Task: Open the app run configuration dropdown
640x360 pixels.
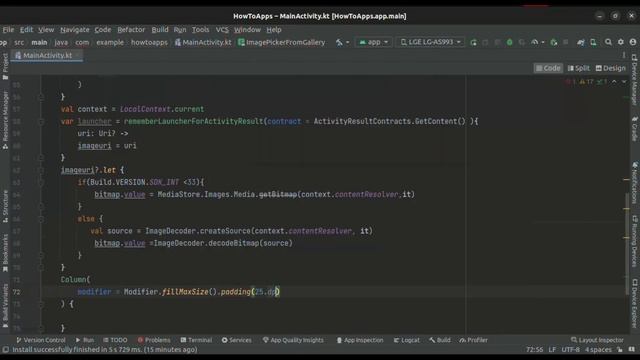Action: click(x=373, y=42)
